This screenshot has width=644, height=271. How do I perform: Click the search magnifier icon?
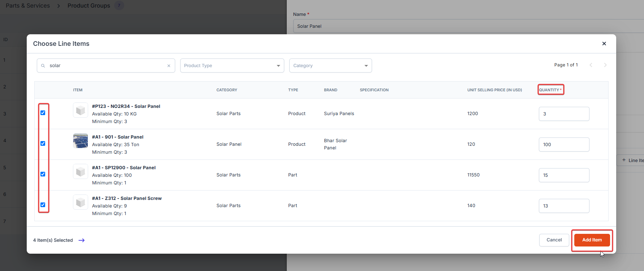pos(43,66)
